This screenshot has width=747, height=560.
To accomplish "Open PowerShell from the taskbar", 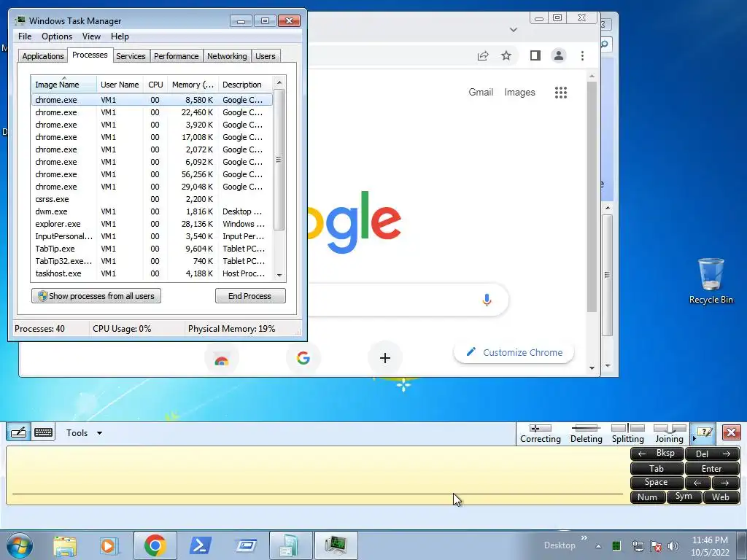I will [201, 545].
